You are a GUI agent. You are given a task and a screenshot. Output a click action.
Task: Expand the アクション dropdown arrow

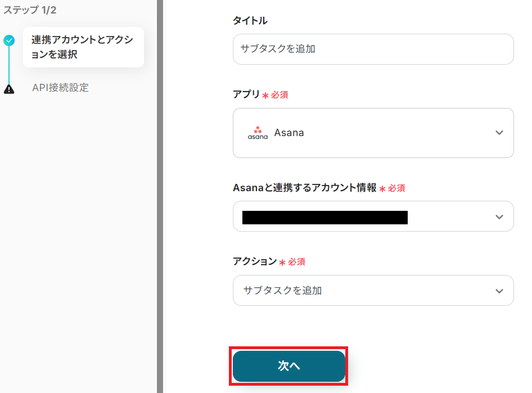coord(499,291)
